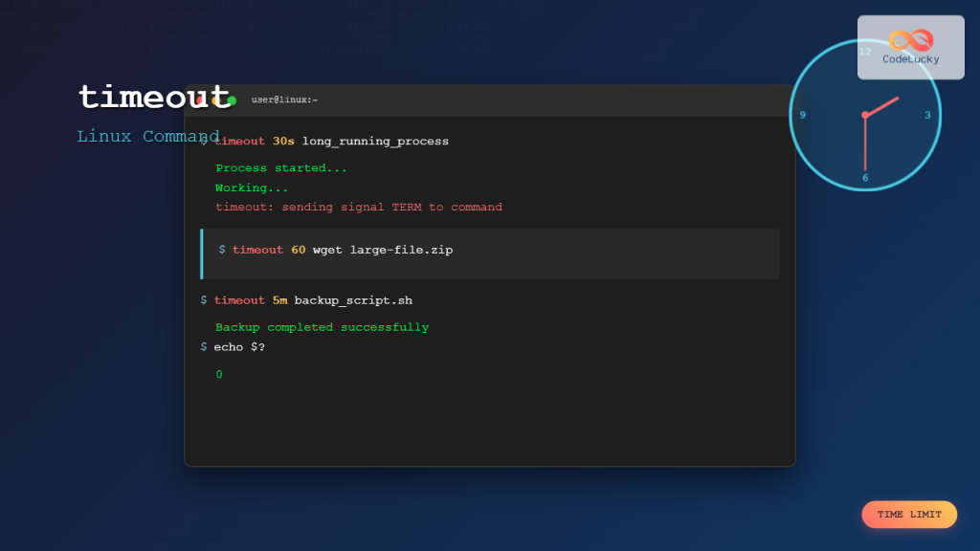Click the number 3 on the clock
The image size is (980, 551).
925,115
